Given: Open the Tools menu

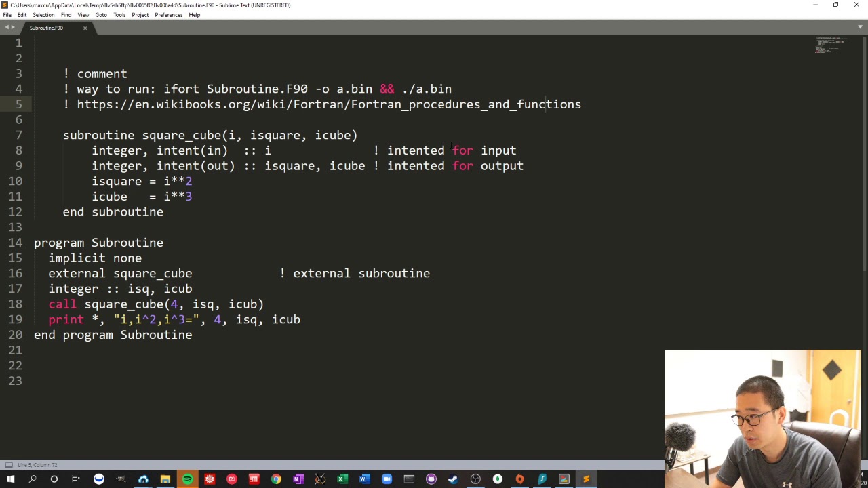Looking at the screenshot, I should [x=119, y=15].
